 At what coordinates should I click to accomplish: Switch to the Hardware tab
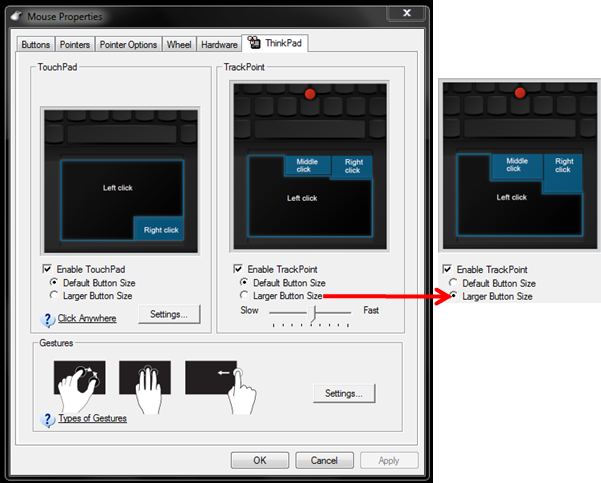point(218,45)
